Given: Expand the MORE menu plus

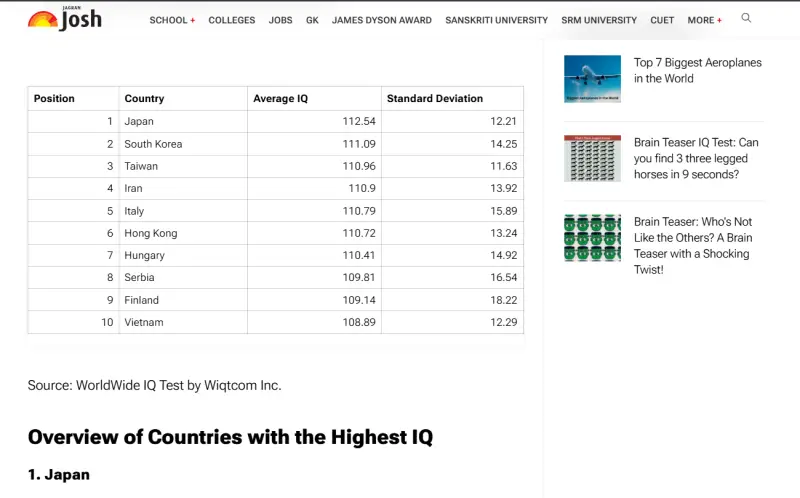Looking at the screenshot, I should 719,21.
